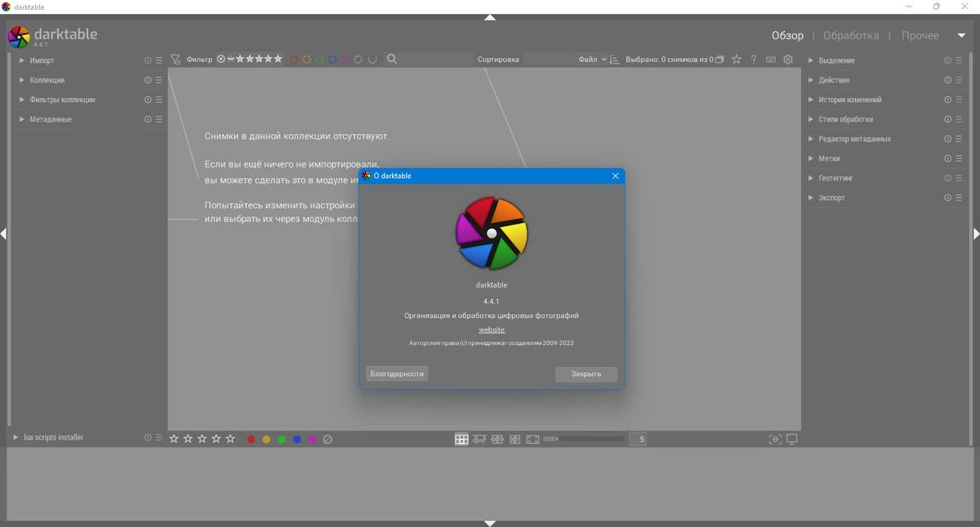Expand the Коллекции module
The image size is (980, 527).
click(x=22, y=80)
